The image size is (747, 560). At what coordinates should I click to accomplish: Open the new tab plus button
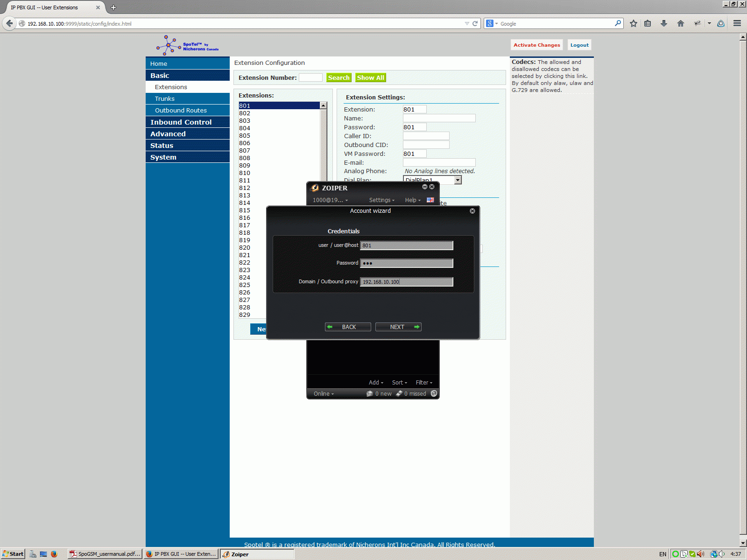click(113, 7)
